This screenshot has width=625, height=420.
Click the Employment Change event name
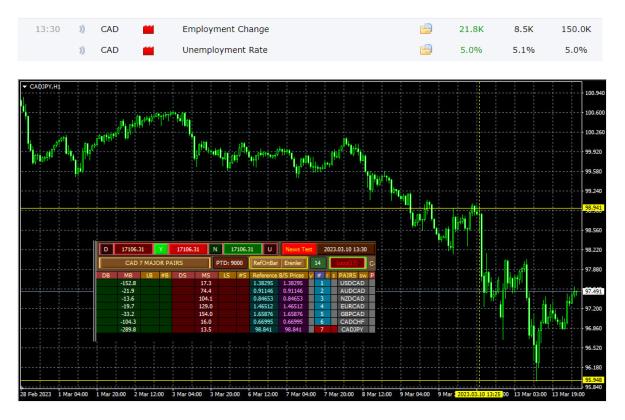coord(226,29)
